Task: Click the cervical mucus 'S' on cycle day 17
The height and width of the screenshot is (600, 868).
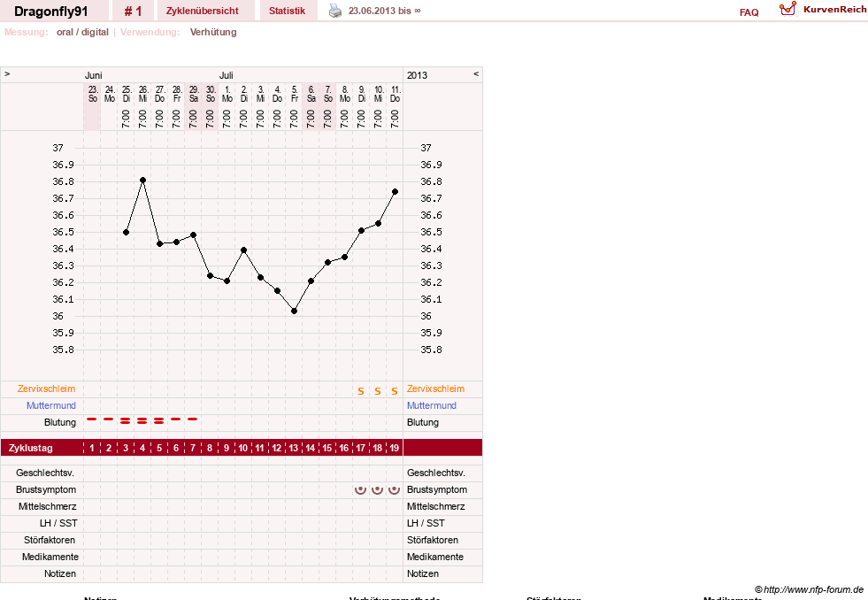Action: click(x=360, y=391)
